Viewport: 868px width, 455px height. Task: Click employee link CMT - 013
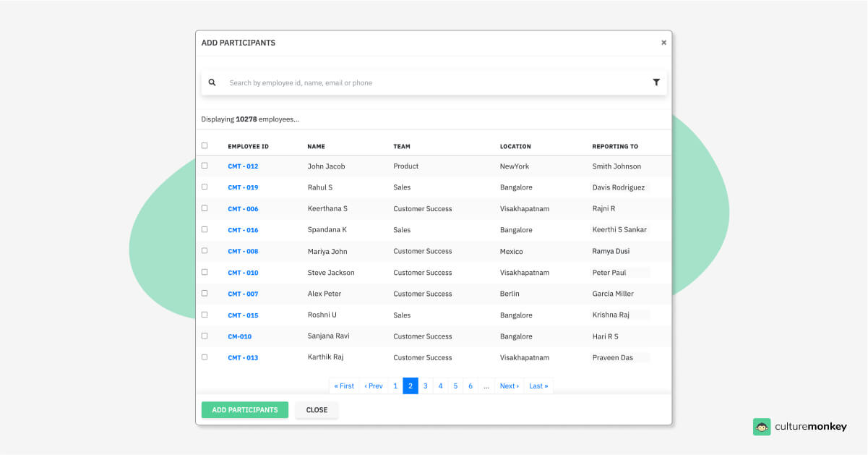[243, 358]
